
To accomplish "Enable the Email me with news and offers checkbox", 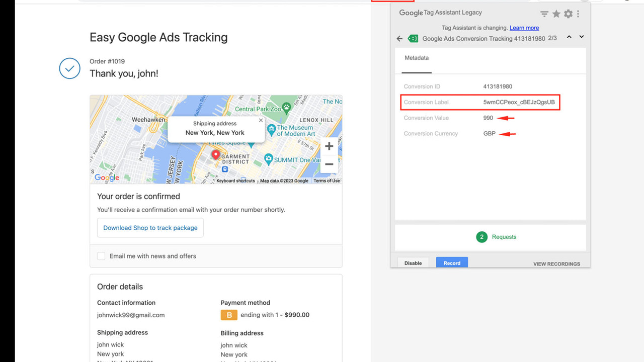I will tap(101, 256).
